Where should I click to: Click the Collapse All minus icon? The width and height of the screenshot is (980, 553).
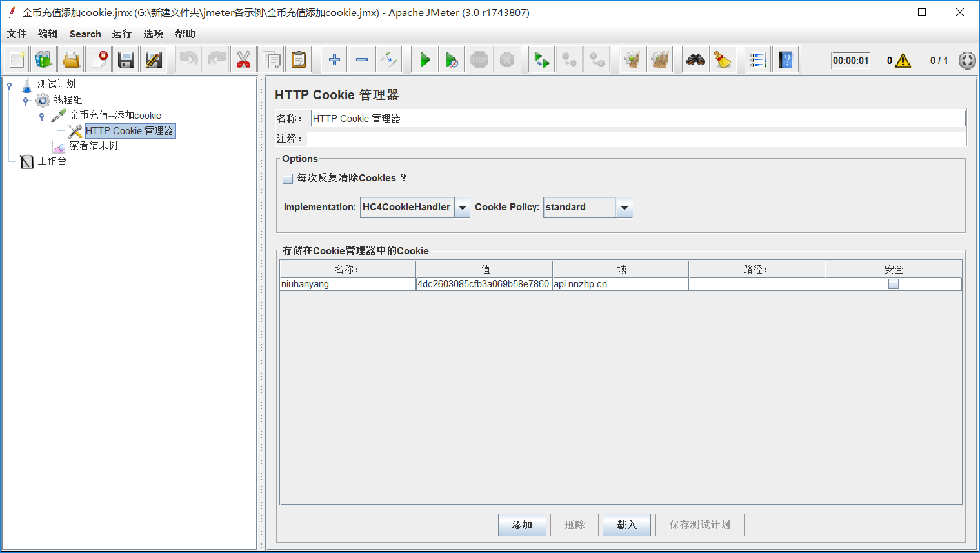coord(362,60)
